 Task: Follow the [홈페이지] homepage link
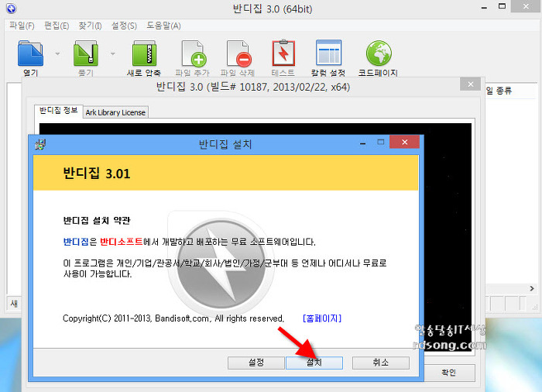pyautogui.click(x=322, y=318)
